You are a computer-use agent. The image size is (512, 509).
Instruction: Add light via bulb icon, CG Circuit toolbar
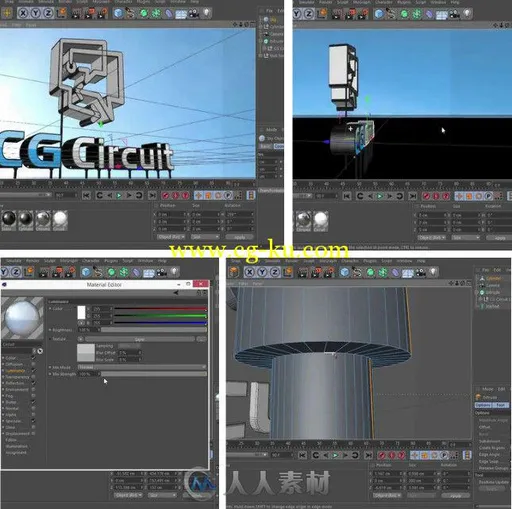click(207, 14)
